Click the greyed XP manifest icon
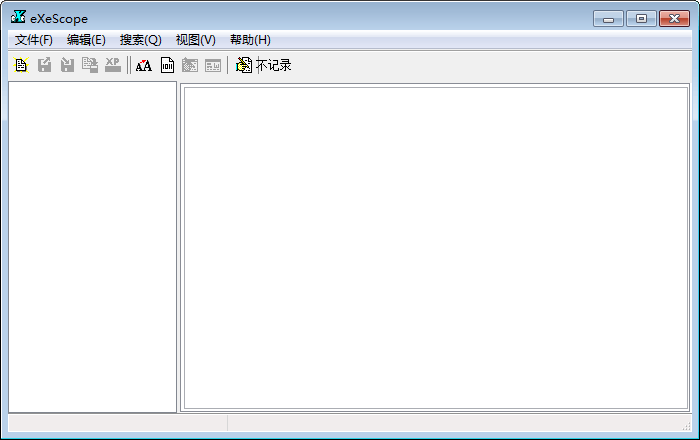This screenshot has width=700, height=440. click(112, 65)
